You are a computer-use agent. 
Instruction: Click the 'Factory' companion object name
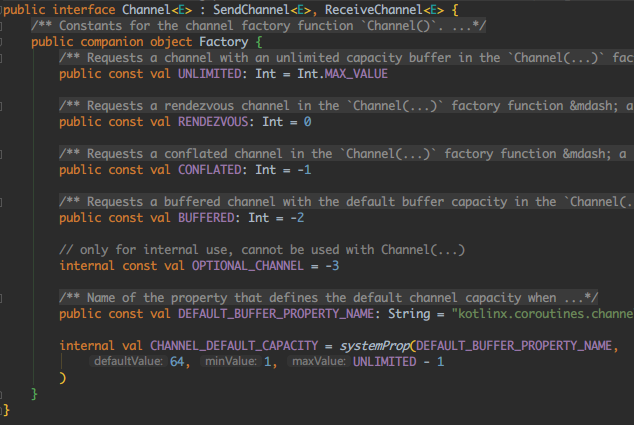click(224, 42)
